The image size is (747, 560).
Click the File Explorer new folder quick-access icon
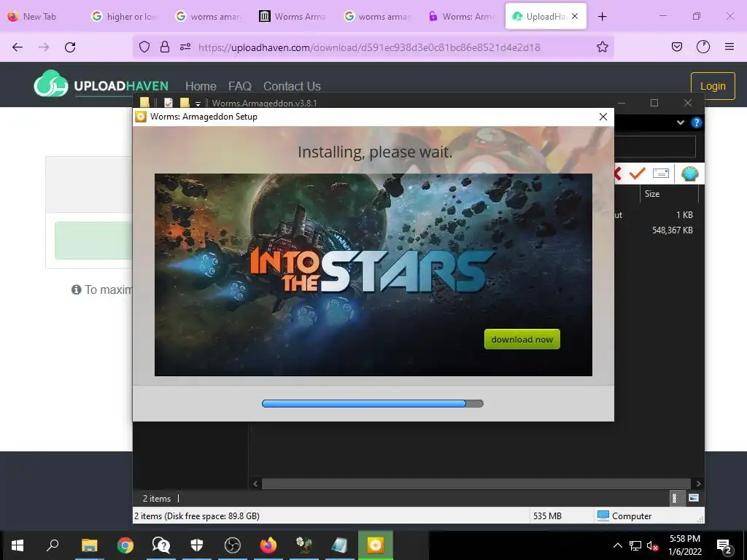point(185,103)
